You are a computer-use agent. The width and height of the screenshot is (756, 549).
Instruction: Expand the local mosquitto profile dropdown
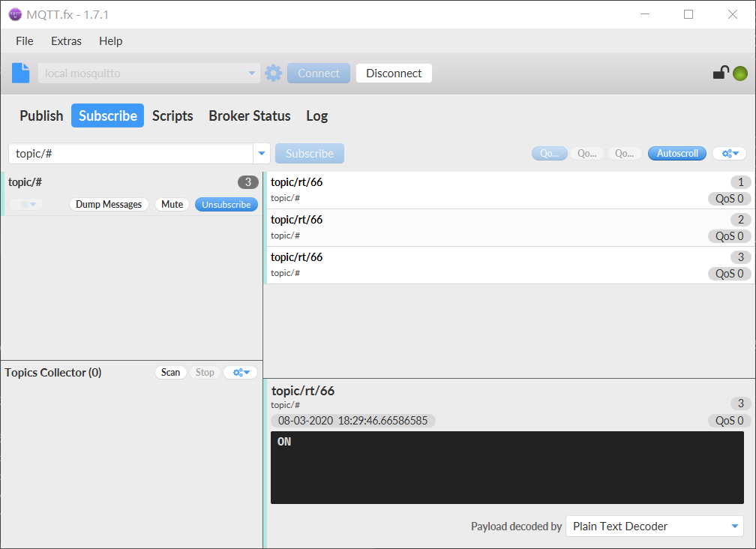pyautogui.click(x=252, y=73)
